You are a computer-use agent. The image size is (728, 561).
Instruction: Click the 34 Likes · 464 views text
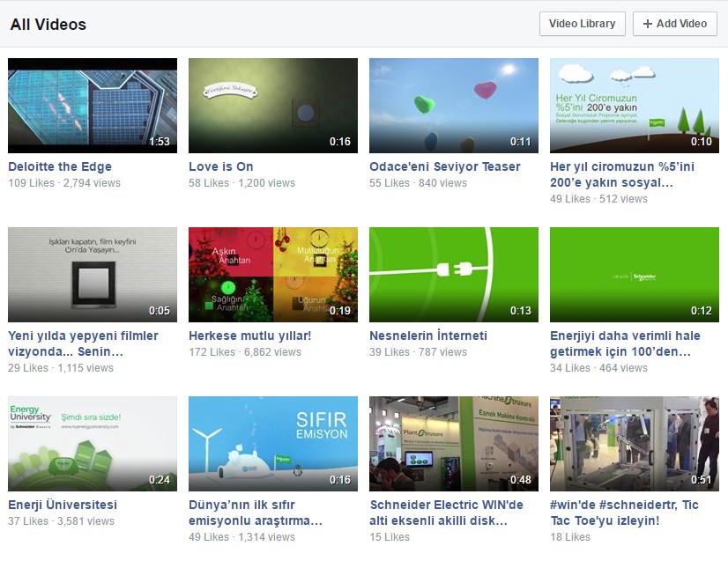599,368
